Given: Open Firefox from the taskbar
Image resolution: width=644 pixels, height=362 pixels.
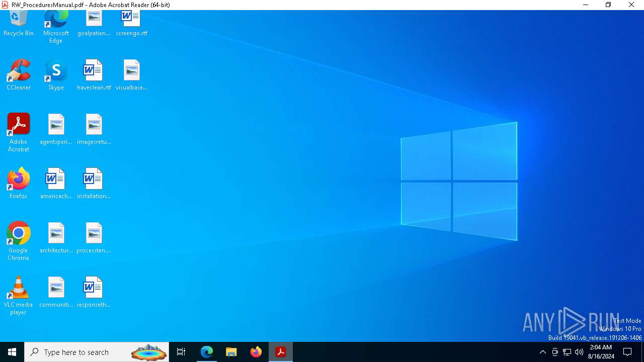Looking at the screenshot, I should pyautogui.click(x=256, y=352).
